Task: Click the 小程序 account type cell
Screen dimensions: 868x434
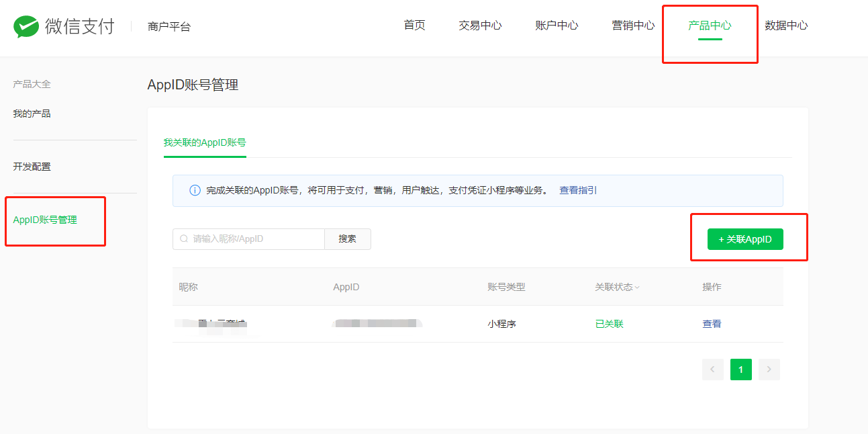Action: (x=501, y=324)
